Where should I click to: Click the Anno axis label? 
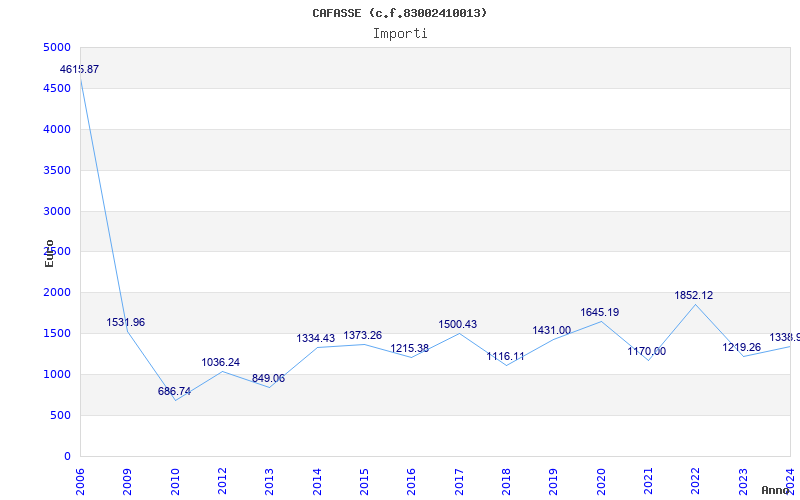pos(776,490)
